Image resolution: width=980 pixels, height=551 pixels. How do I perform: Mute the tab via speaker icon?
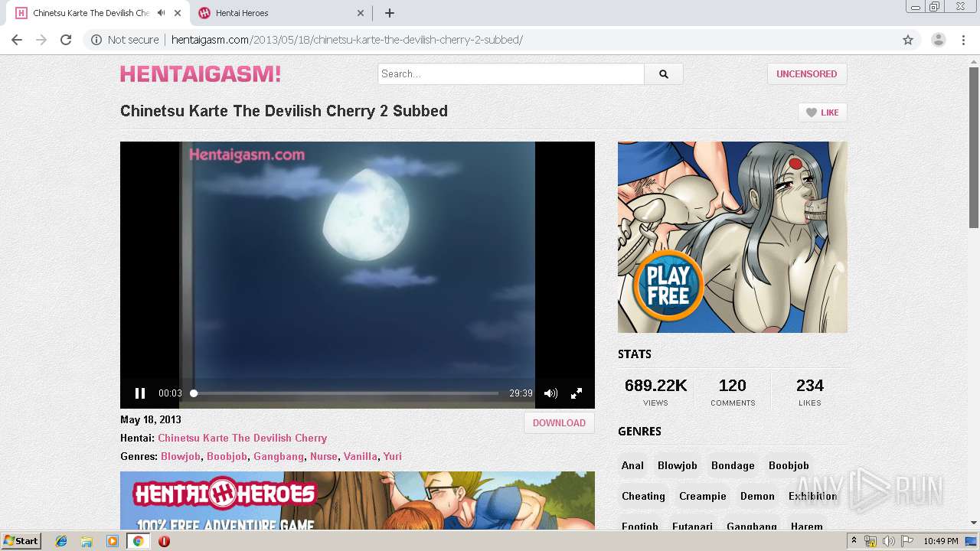[x=161, y=13]
